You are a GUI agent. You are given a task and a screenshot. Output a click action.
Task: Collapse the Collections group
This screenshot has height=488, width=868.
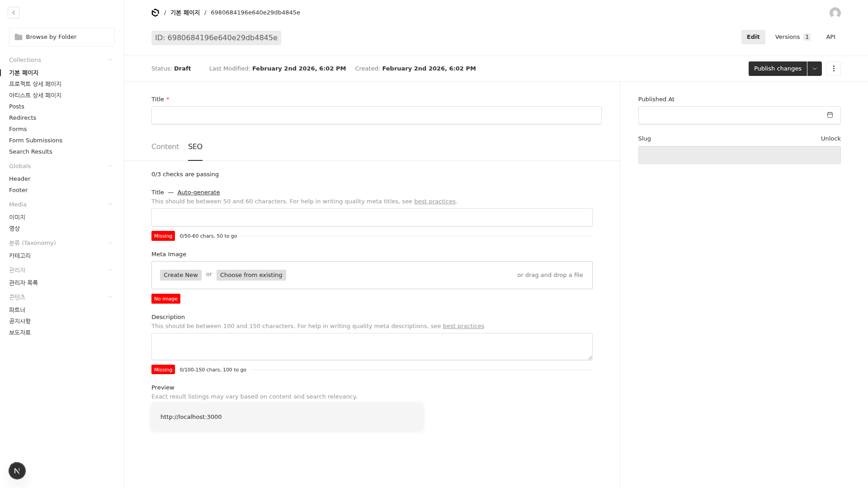pos(110,60)
